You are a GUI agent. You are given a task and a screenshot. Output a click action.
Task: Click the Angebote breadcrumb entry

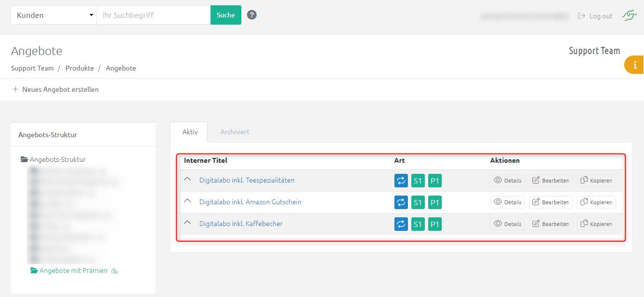(x=121, y=68)
